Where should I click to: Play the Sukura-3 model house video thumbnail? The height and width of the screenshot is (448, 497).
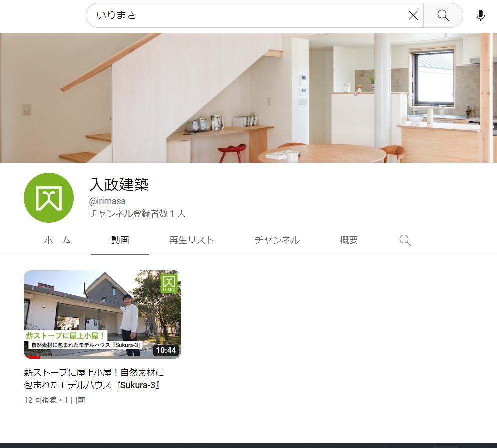pos(102,314)
